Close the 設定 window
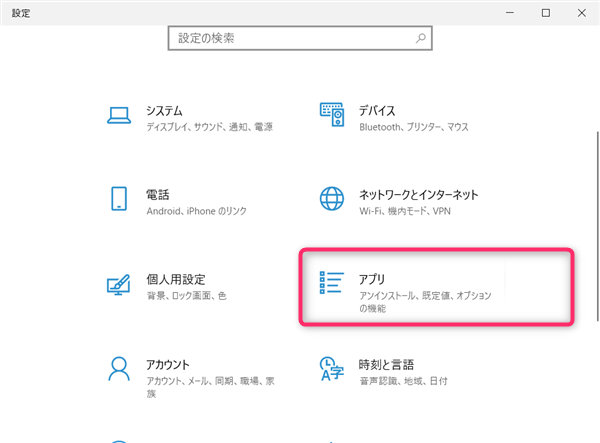This screenshot has height=443, width=600. [x=582, y=13]
